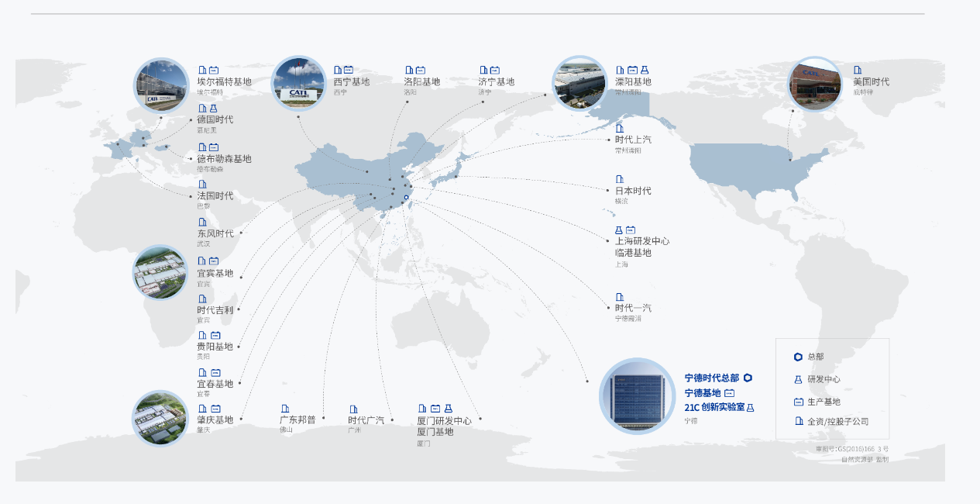Viewport: 980px width, 504px height.
Task: Click the building icon above 东风时代
Action: click(x=202, y=223)
